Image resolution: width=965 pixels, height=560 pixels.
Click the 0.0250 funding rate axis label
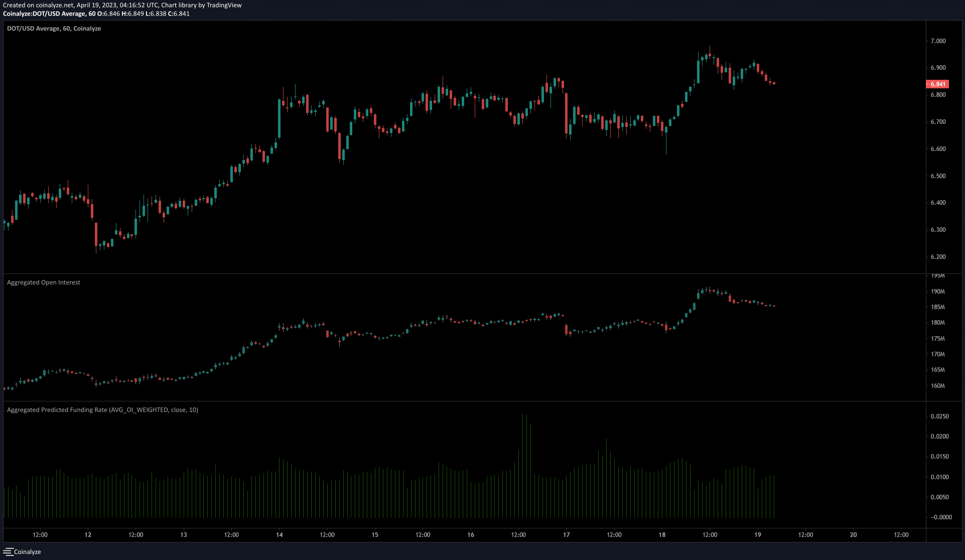point(939,416)
